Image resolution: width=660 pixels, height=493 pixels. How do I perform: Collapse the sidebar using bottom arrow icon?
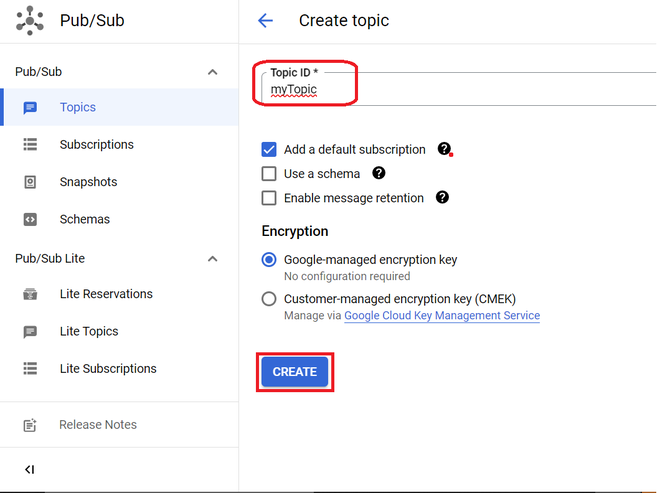point(30,469)
